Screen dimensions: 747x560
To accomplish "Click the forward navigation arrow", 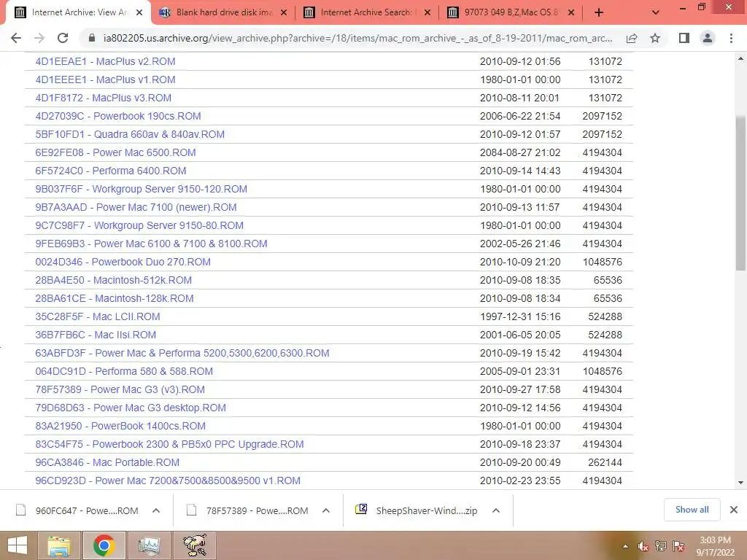I will click(x=39, y=38).
